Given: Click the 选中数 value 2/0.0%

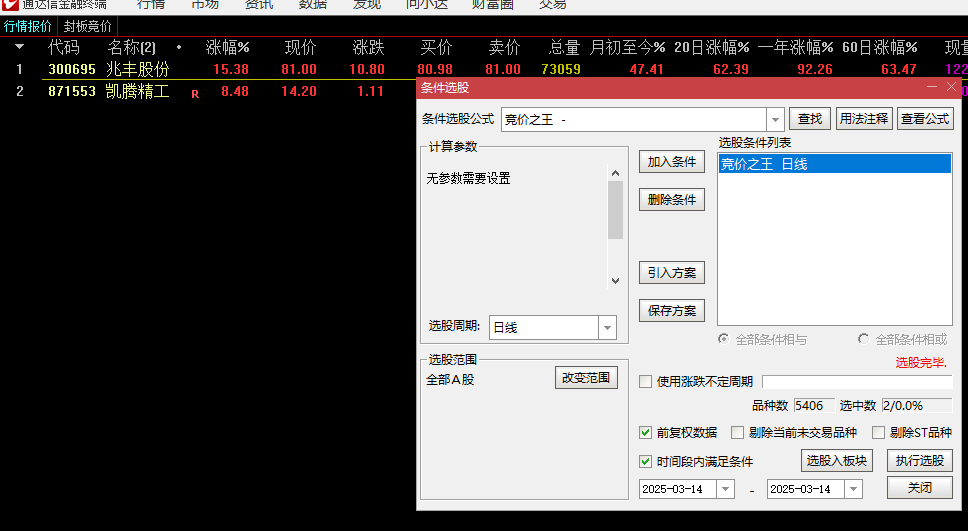Looking at the screenshot, I should [x=917, y=406].
